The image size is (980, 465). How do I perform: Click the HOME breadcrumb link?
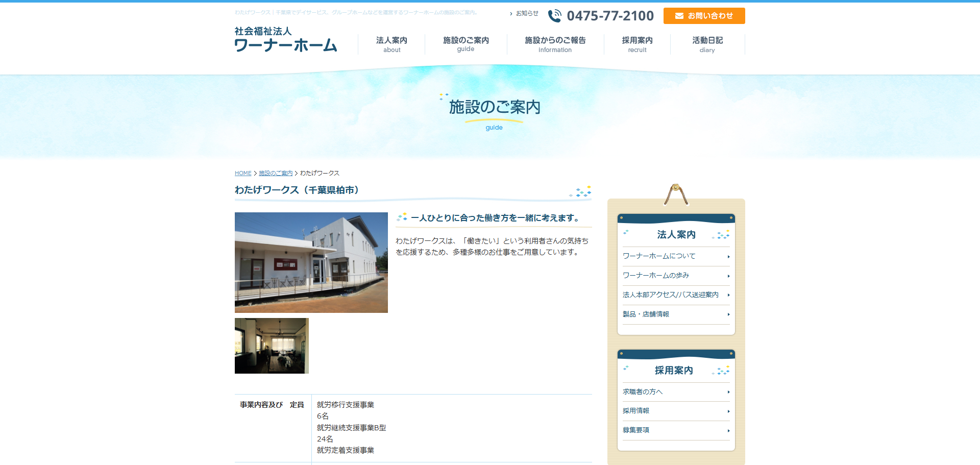pos(243,174)
